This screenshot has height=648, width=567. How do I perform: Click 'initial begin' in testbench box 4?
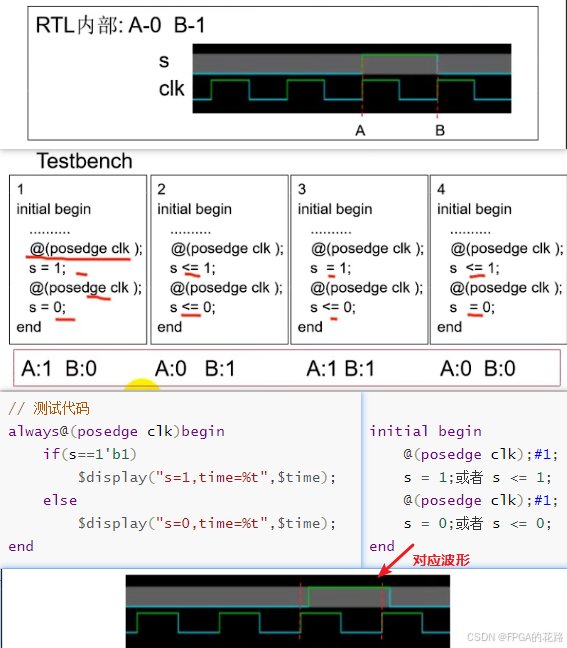[474, 209]
